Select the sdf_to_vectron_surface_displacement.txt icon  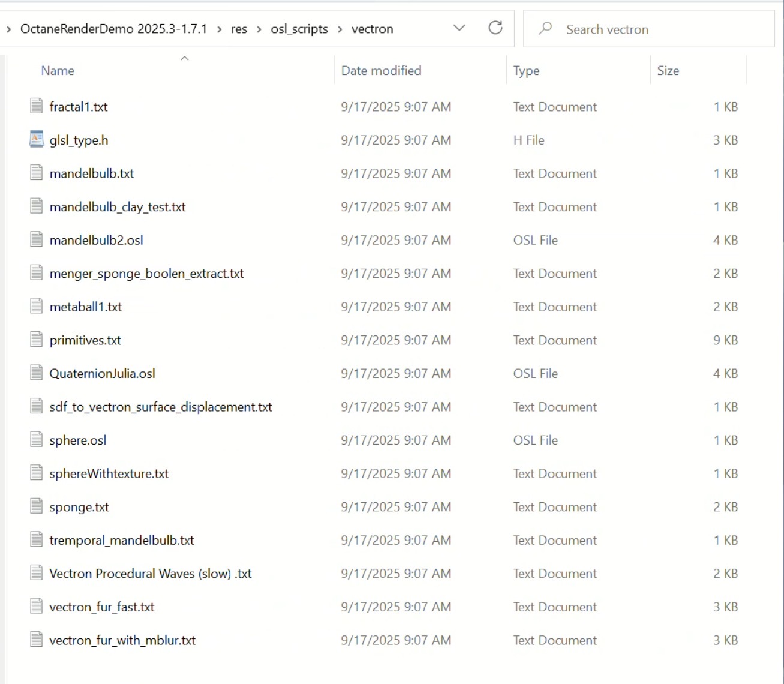tap(37, 406)
